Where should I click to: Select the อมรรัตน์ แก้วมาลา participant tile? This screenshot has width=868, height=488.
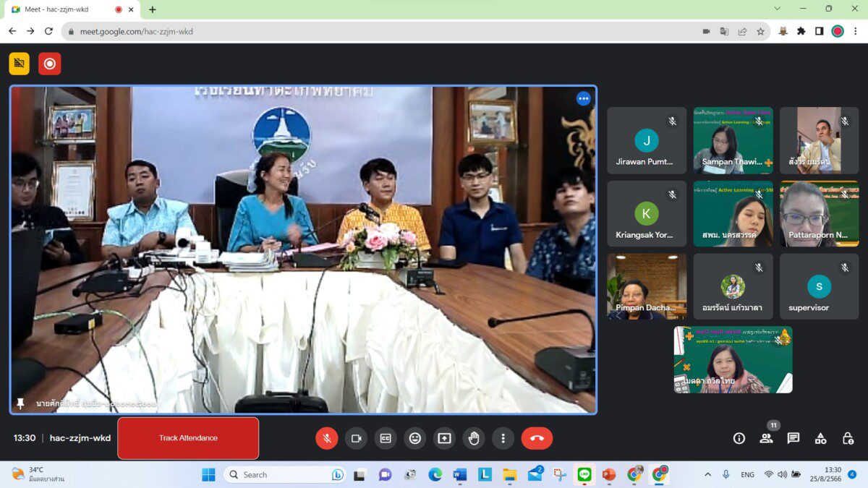(733, 286)
